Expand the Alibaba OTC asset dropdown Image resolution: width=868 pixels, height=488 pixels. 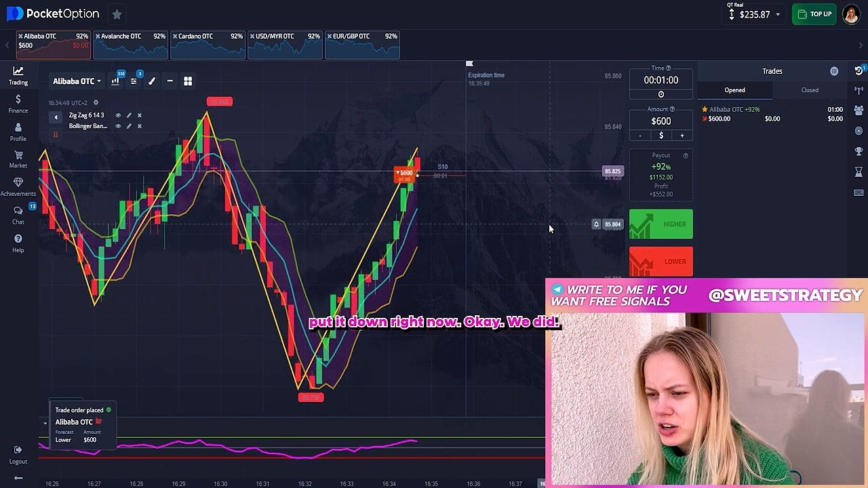[x=77, y=81]
